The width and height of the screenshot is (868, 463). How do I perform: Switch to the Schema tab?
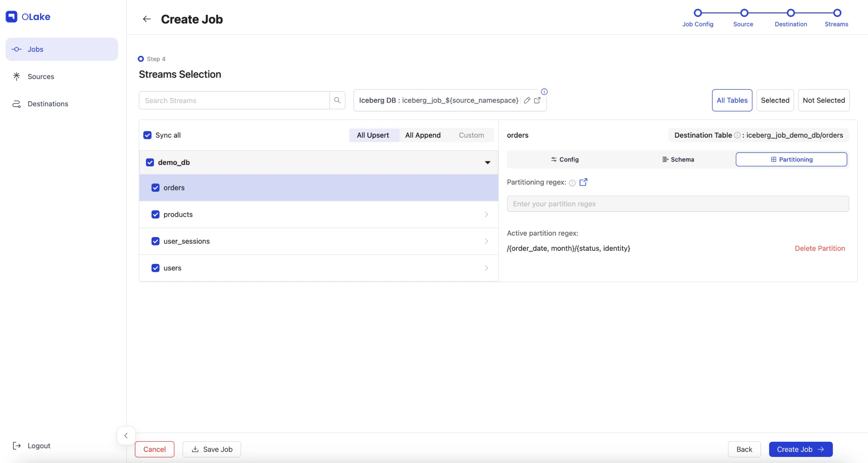(678, 159)
